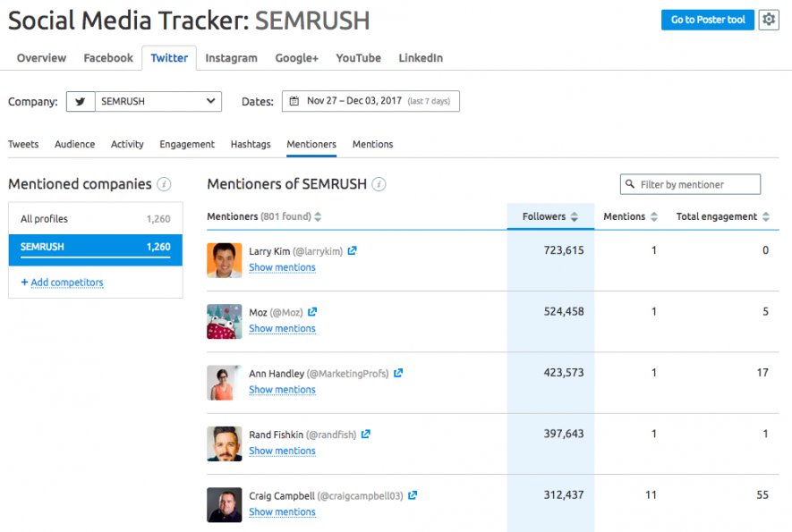
Task: Click Craig Campbell's avatar photo
Action: [225, 505]
